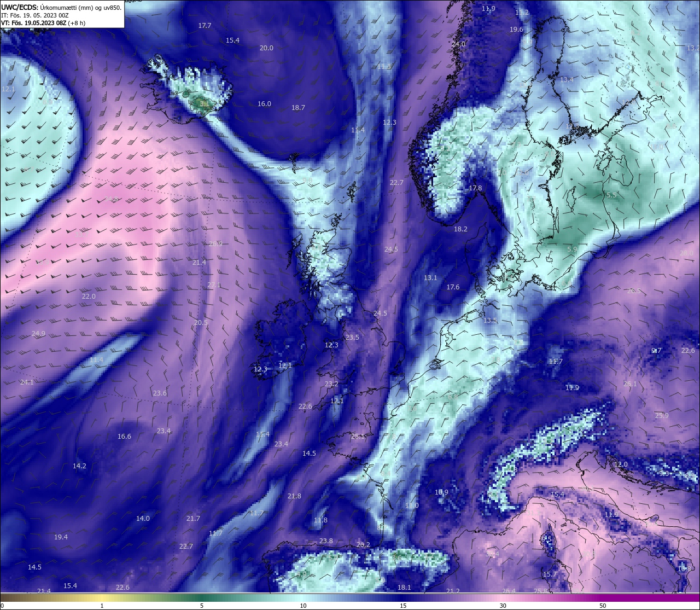
Task: Click the value 14.0 over the Atlantic
Action: [143, 519]
